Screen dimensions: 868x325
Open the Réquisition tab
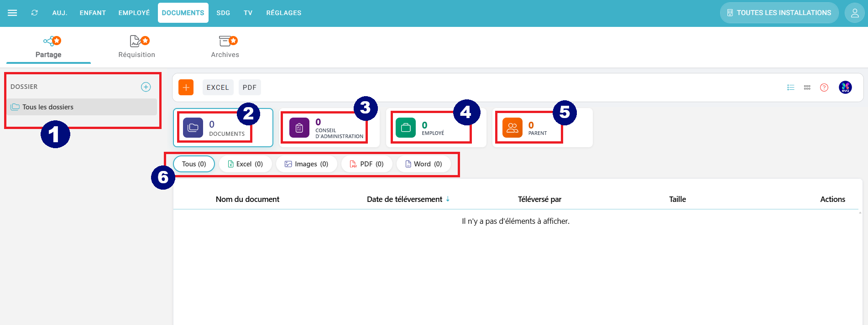point(136,47)
